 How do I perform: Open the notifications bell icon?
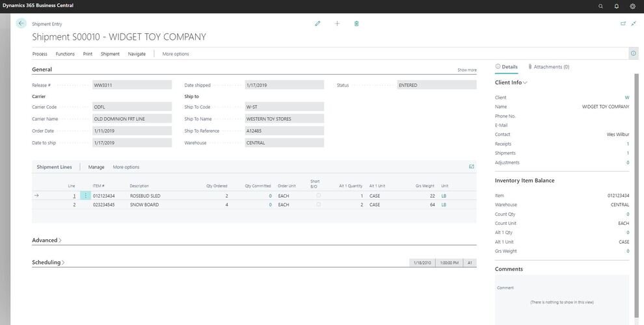point(617,6)
